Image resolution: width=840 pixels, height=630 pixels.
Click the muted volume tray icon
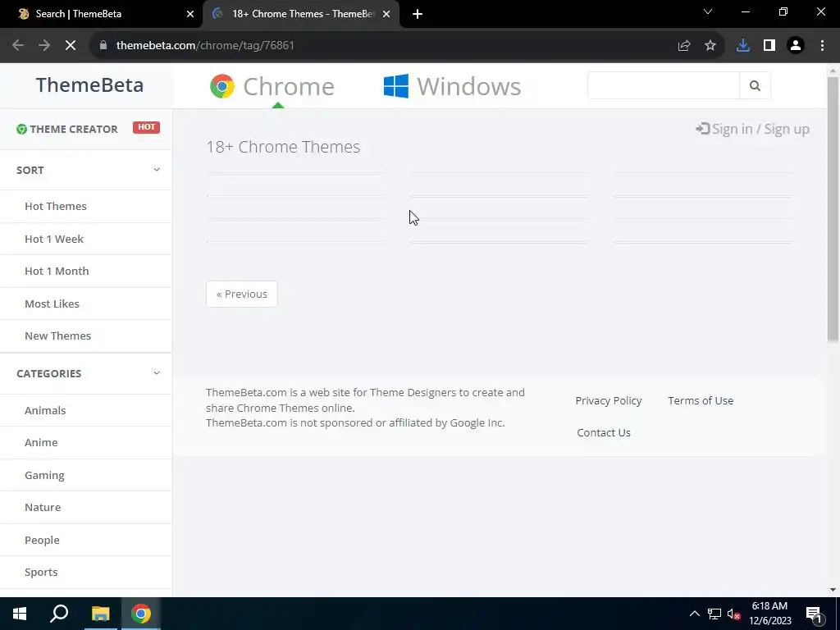tap(733, 614)
